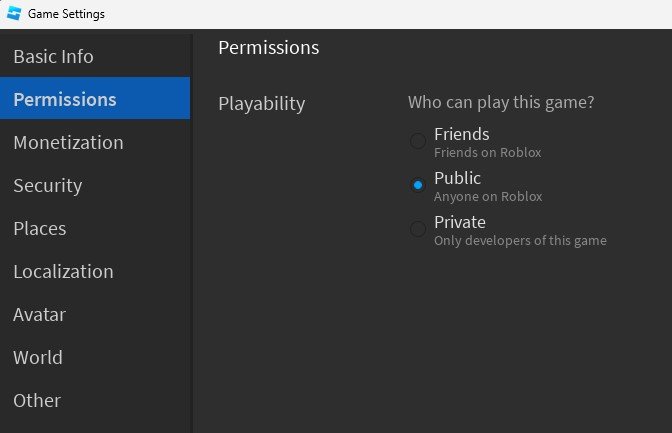Screen dimensions: 672x433
Task: Click 'Only developers of this game' text
Action: [520, 241]
